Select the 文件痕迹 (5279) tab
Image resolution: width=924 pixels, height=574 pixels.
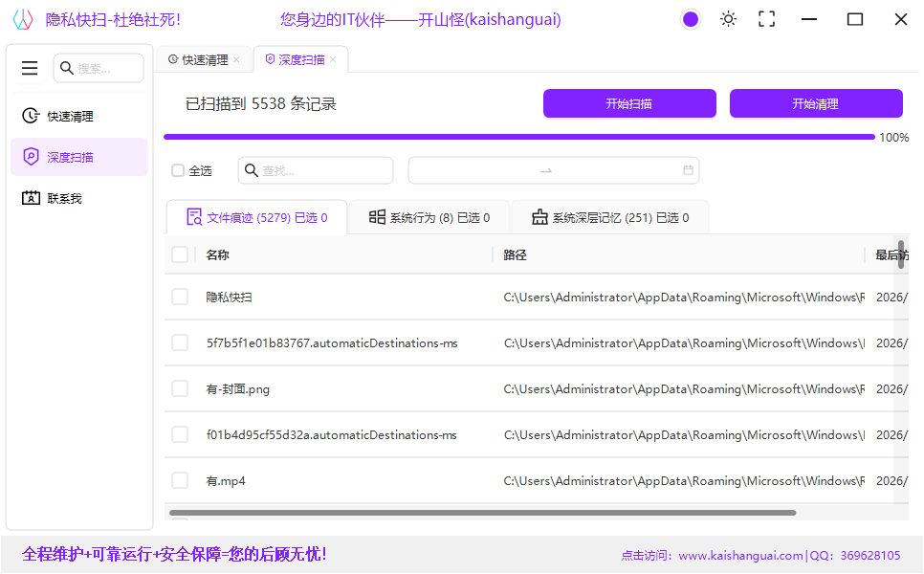[x=256, y=217]
